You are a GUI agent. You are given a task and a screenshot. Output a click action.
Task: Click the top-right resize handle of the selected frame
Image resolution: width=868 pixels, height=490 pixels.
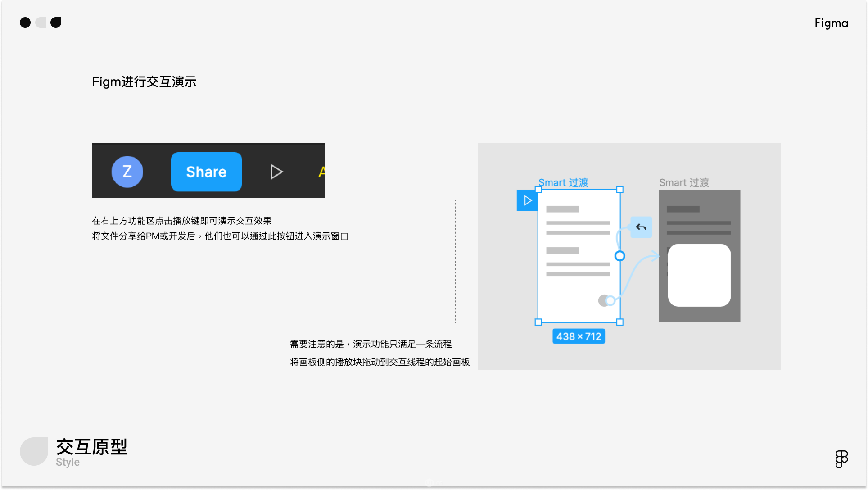tap(619, 190)
